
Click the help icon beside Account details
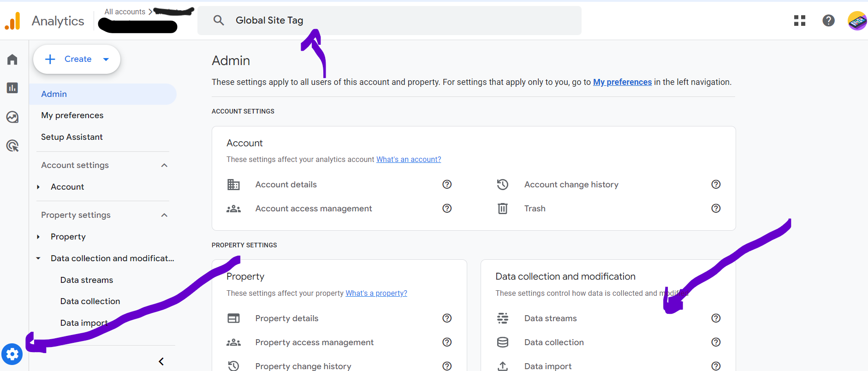446,185
